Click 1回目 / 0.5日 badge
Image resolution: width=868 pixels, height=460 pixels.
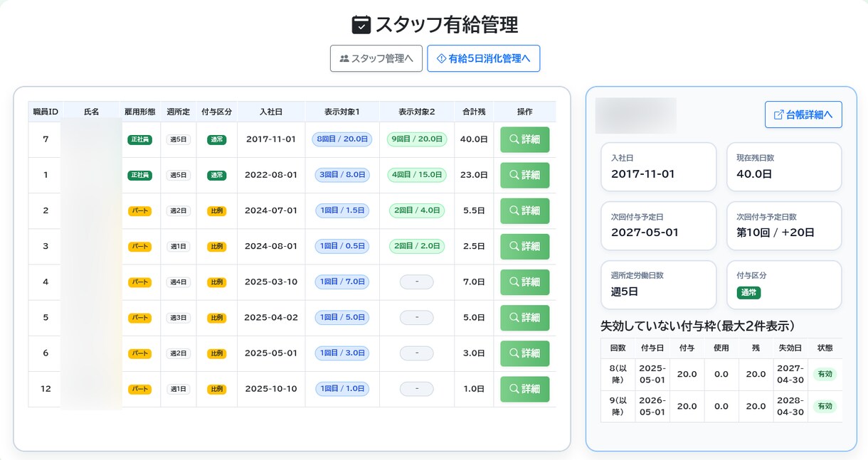342,246
